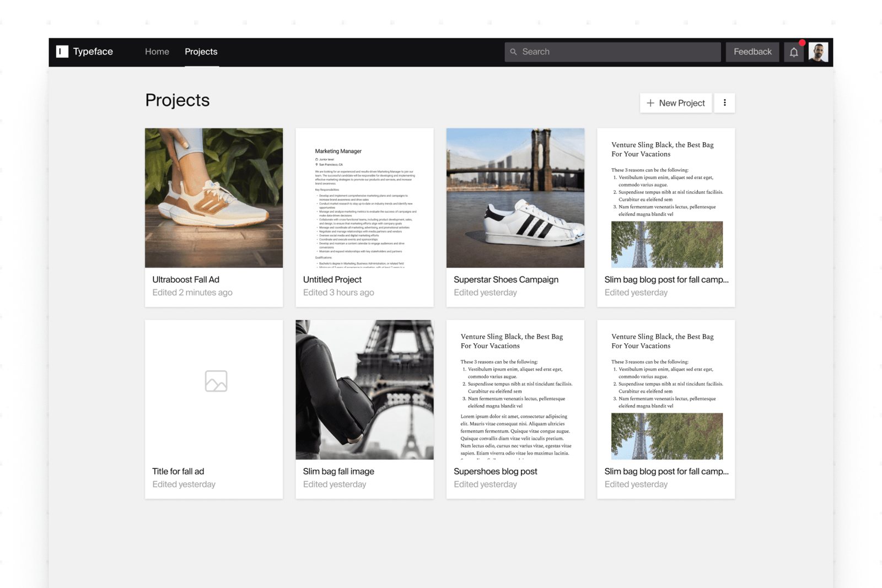This screenshot has height=588, width=882.
Task: Open the Ultraboost Fall Ad thumbnail
Action: [214, 198]
